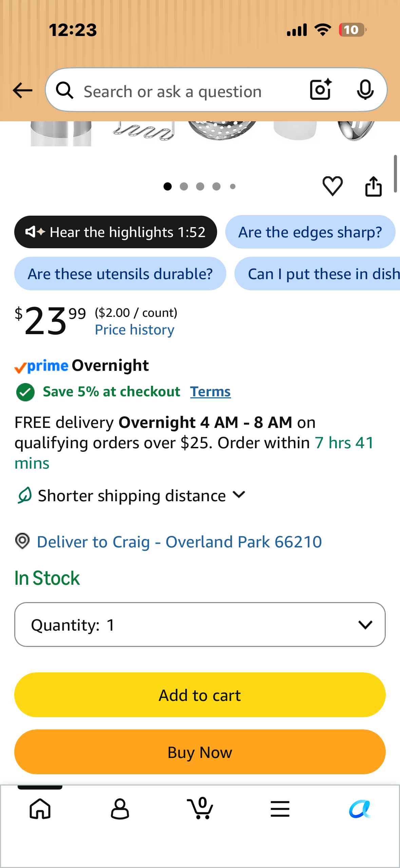Viewport: 400px width, 868px height.
Task: Open account profile tab icon
Action: (120, 809)
